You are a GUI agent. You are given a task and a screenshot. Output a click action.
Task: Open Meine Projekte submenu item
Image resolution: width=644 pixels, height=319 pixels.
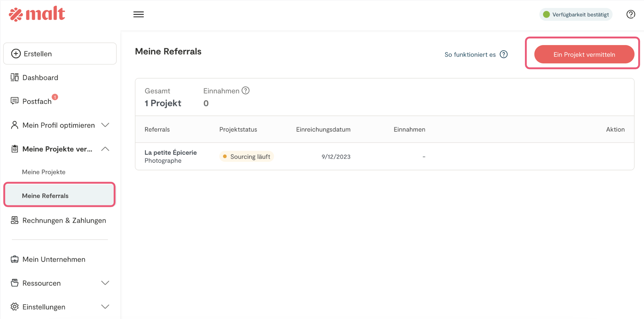click(44, 172)
